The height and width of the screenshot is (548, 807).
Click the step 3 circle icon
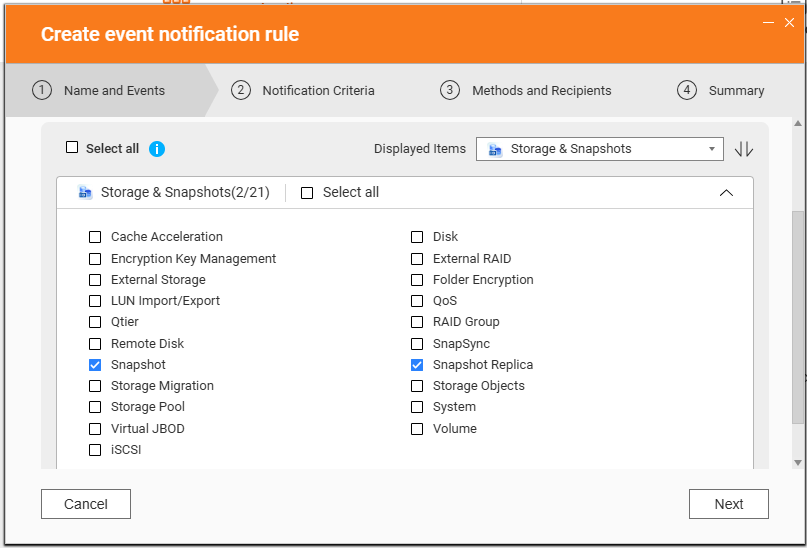[450, 90]
